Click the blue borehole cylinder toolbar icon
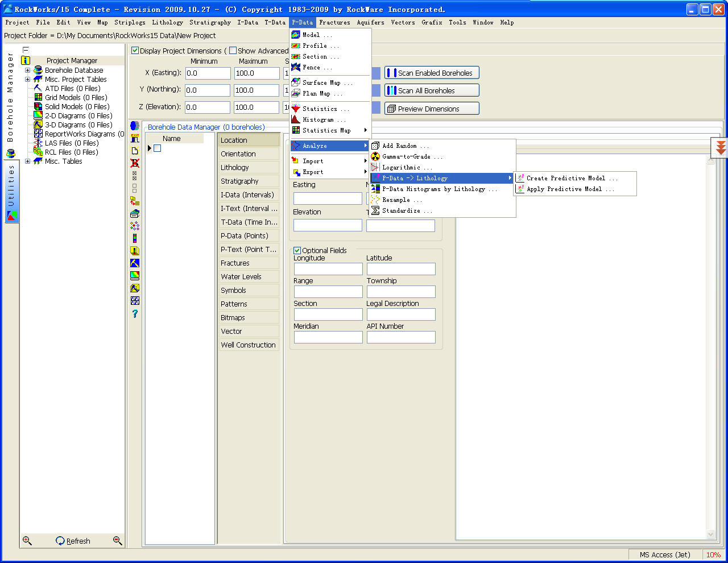This screenshot has height=563, width=728. (x=135, y=126)
